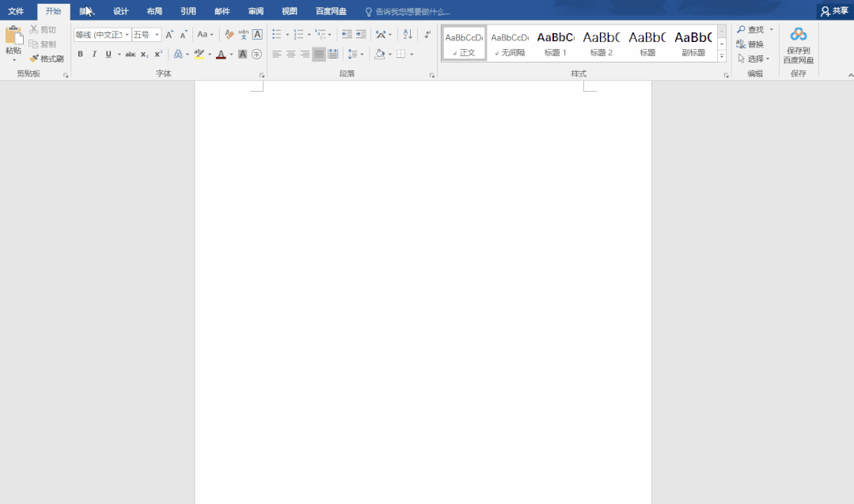Viewport: 854px width, 504px height.
Task: Click the center align icon
Action: coord(290,55)
